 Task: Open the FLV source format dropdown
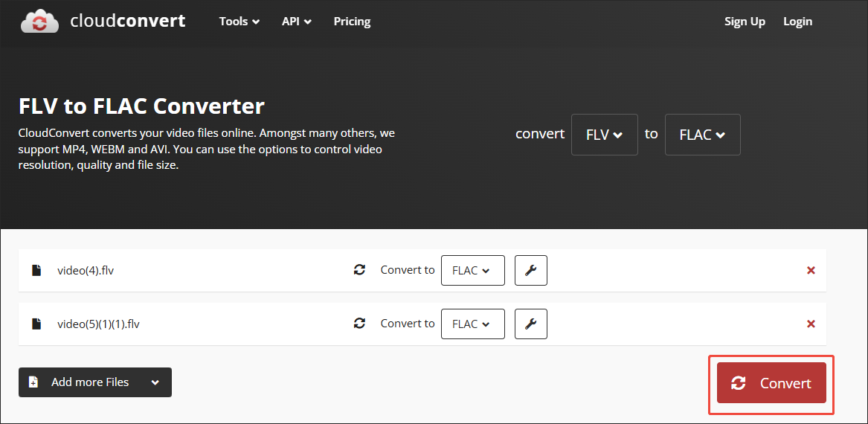[x=605, y=135]
